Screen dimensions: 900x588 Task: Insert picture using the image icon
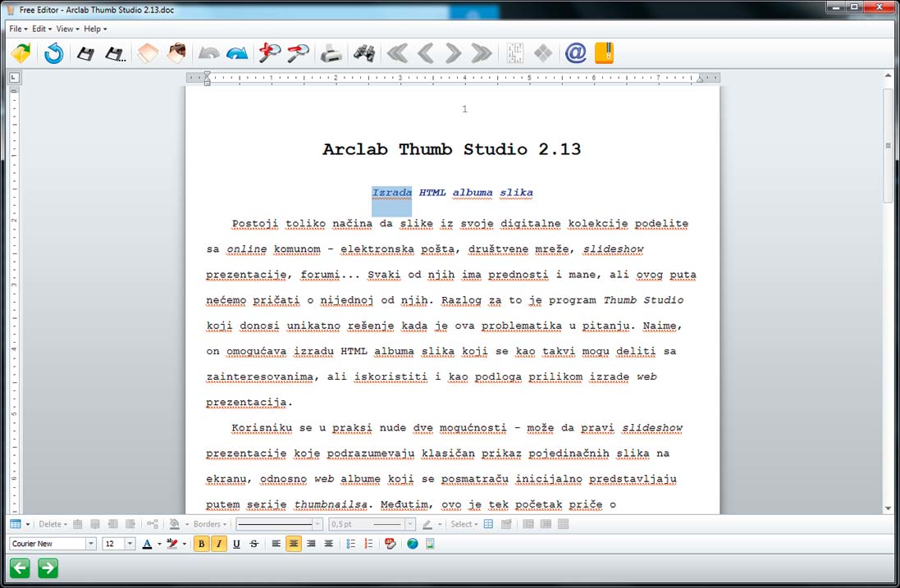click(x=430, y=543)
